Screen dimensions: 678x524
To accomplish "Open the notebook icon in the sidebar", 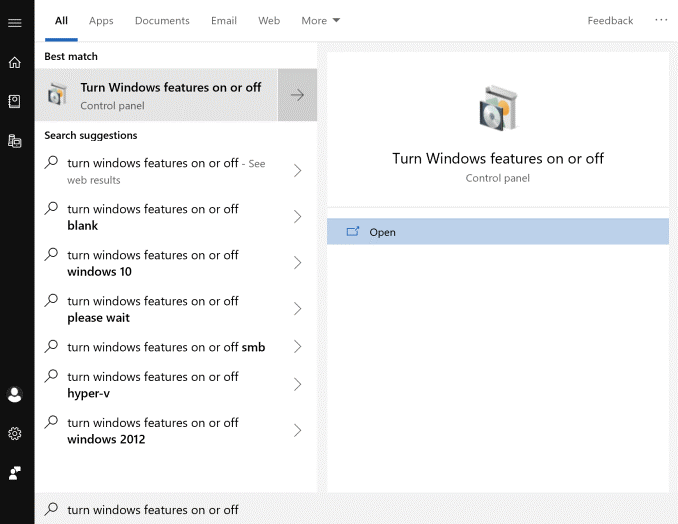I will pyautogui.click(x=15, y=102).
